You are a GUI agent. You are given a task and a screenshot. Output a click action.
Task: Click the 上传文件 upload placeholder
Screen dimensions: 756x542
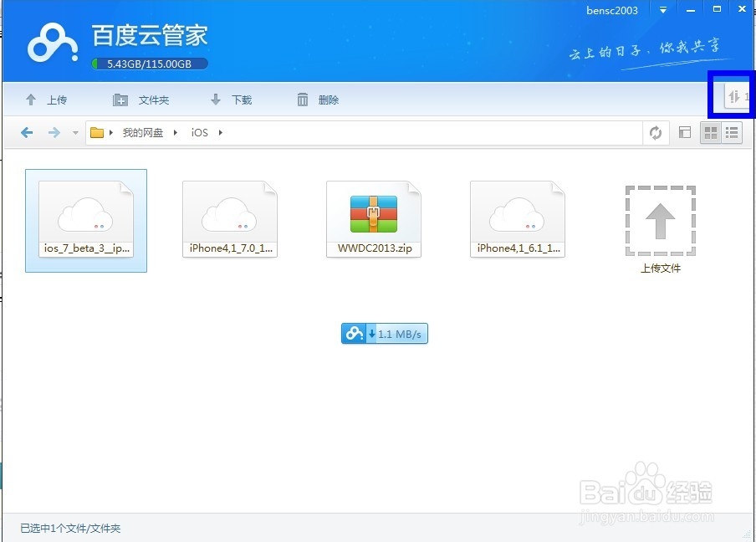pyautogui.click(x=660, y=219)
